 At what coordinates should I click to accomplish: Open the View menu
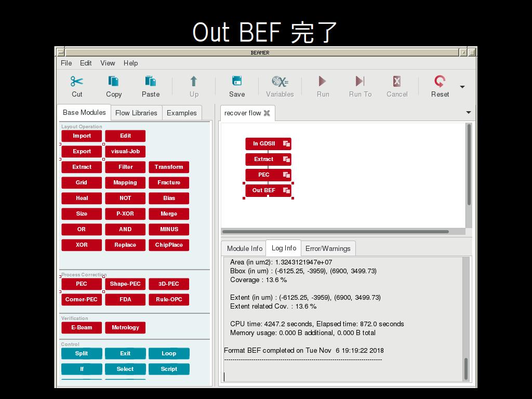(108, 63)
